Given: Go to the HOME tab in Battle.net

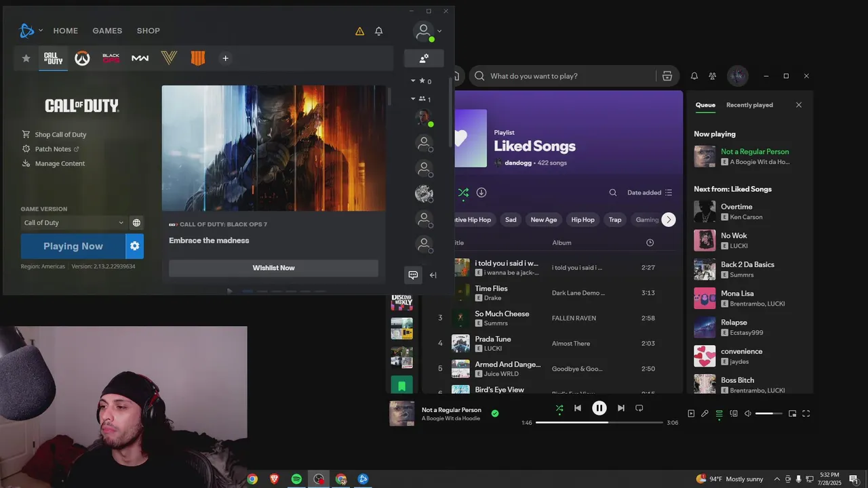Looking at the screenshot, I should click(66, 30).
